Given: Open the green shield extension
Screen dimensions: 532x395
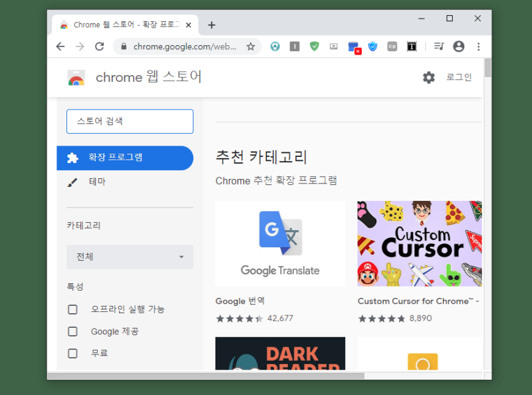Looking at the screenshot, I should (315, 46).
